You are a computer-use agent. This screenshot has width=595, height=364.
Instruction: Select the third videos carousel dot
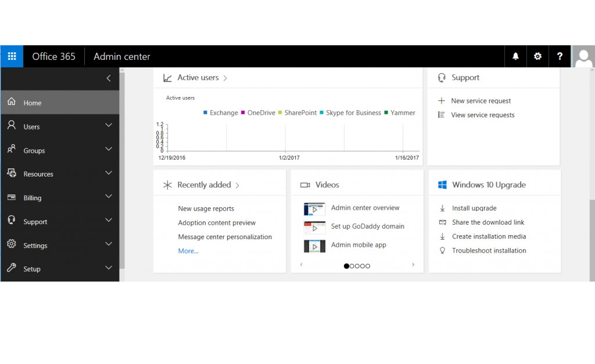click(x=357, y=266)
